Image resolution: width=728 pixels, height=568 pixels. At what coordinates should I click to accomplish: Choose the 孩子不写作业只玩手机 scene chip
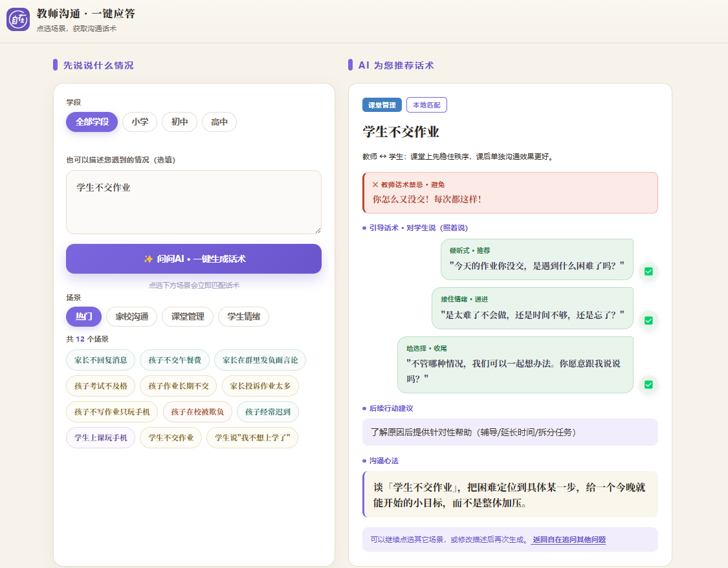click(112, 412)
